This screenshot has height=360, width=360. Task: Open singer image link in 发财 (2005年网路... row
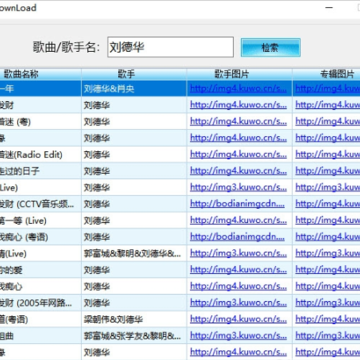point(238,303)
